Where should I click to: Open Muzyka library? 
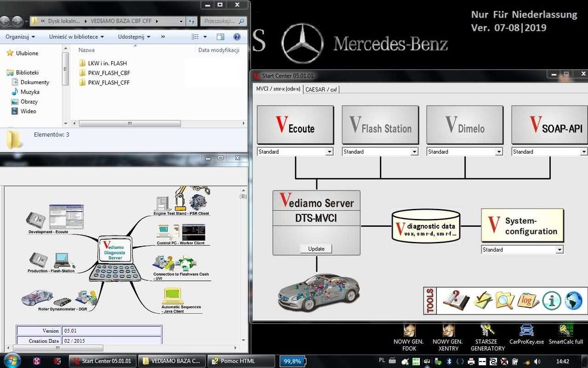[25, 92]
